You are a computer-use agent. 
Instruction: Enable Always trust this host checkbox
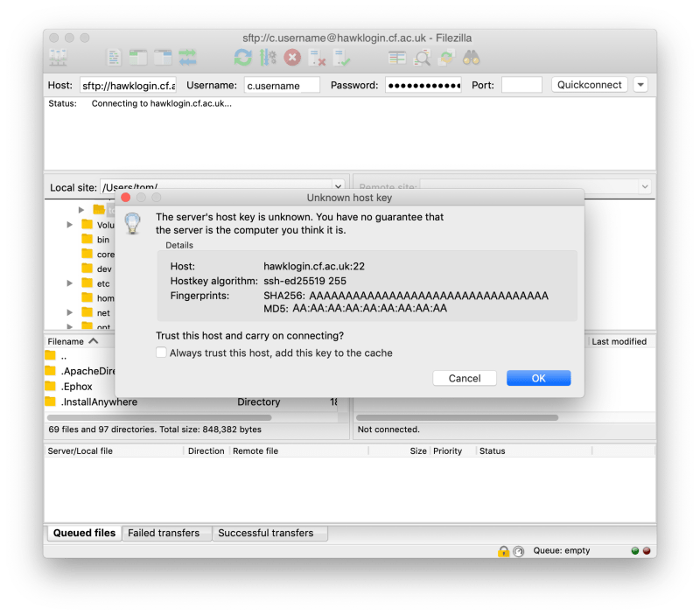[x=161, y=353]
